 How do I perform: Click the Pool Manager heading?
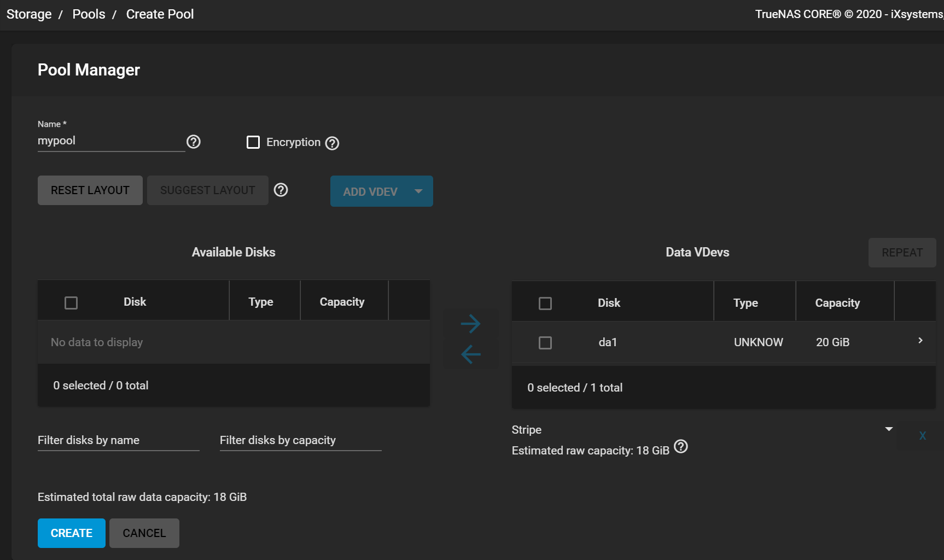coord(89,70)
